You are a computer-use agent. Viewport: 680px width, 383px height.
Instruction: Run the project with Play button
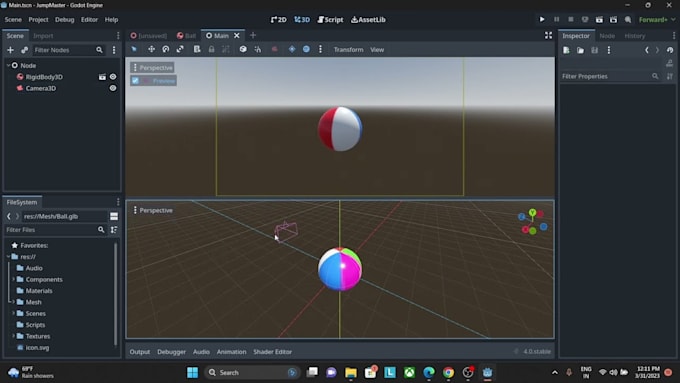542,20
